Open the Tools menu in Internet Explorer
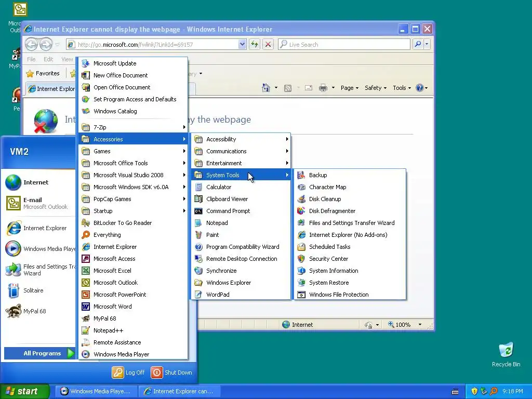 402,88
